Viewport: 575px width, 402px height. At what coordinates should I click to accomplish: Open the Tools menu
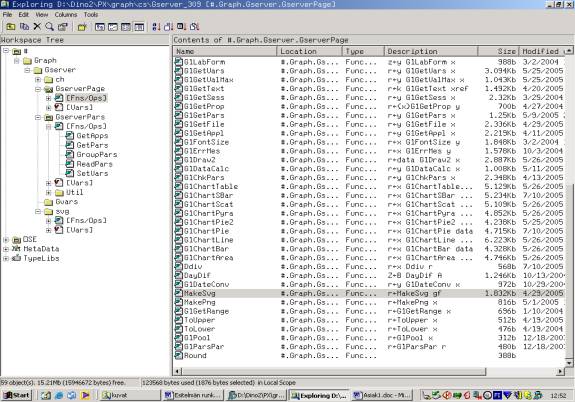coord(91,15)
